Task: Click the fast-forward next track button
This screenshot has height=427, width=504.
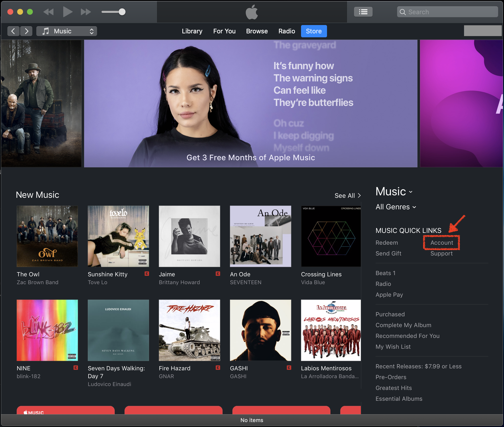Action: pyautogui.click(x=86, y=12)
